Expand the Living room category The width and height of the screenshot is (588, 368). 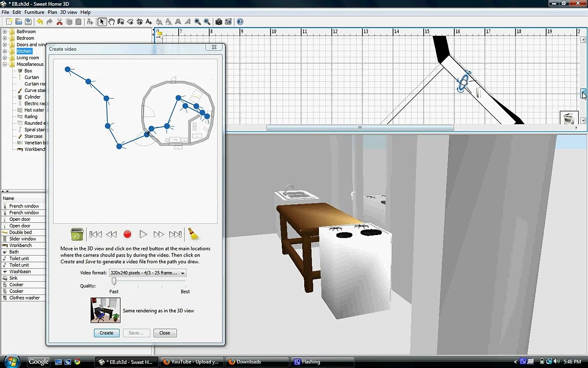point(5,58)
